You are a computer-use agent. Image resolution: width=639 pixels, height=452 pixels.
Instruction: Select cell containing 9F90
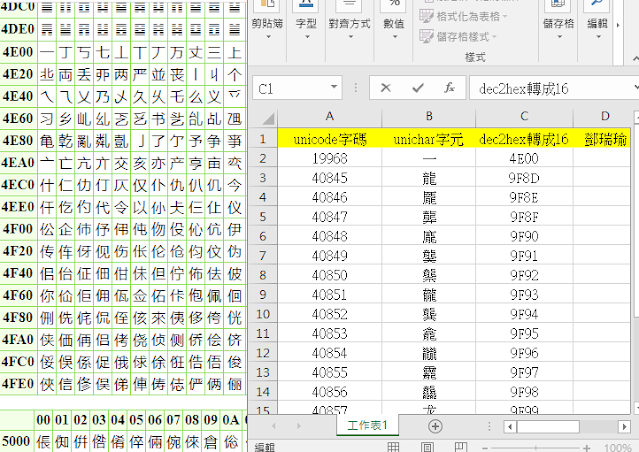(x=524, y=236)
